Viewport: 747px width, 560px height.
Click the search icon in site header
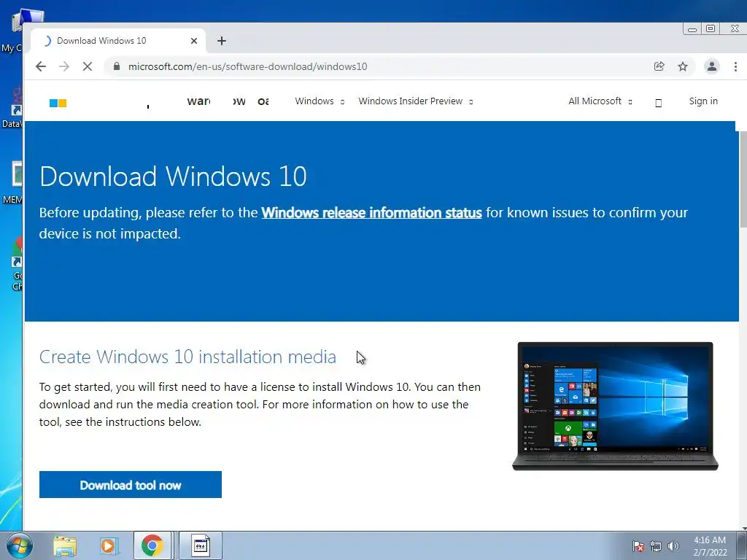tap(659, 103)
